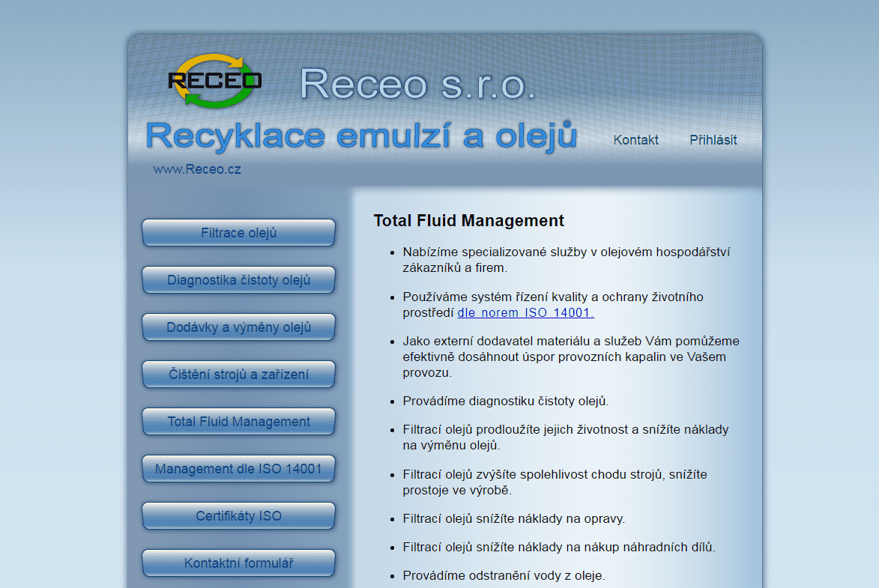879x588 pixels.
Task: Open the Kontakt header link
Action: pos(635,139)
